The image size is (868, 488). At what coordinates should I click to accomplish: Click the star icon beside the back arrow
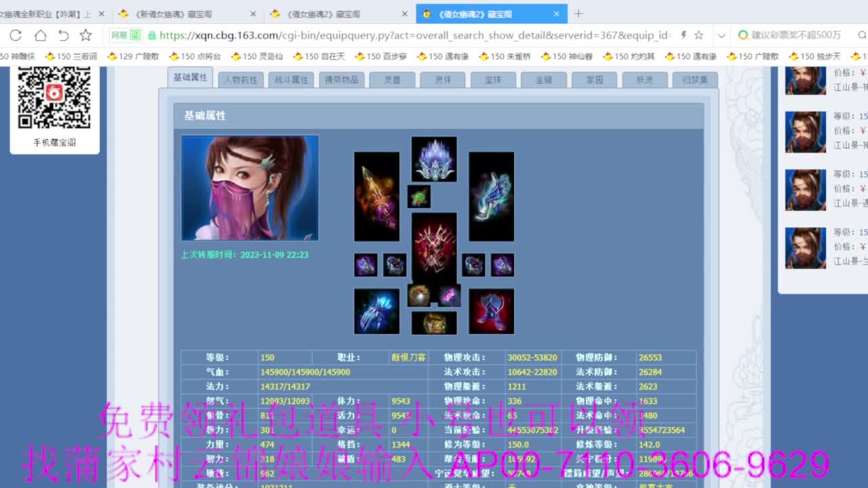[85, 35]
